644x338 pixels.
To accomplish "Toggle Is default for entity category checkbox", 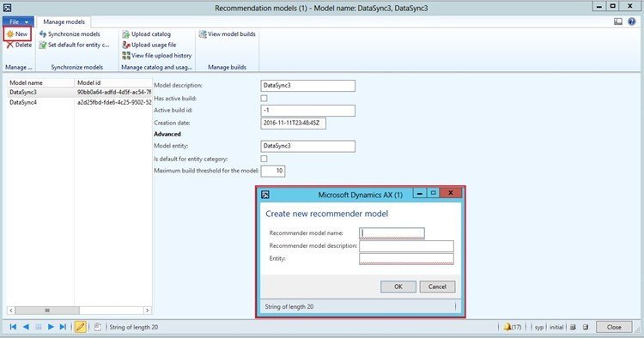I will pyautogui.click(x=264, y=159).
